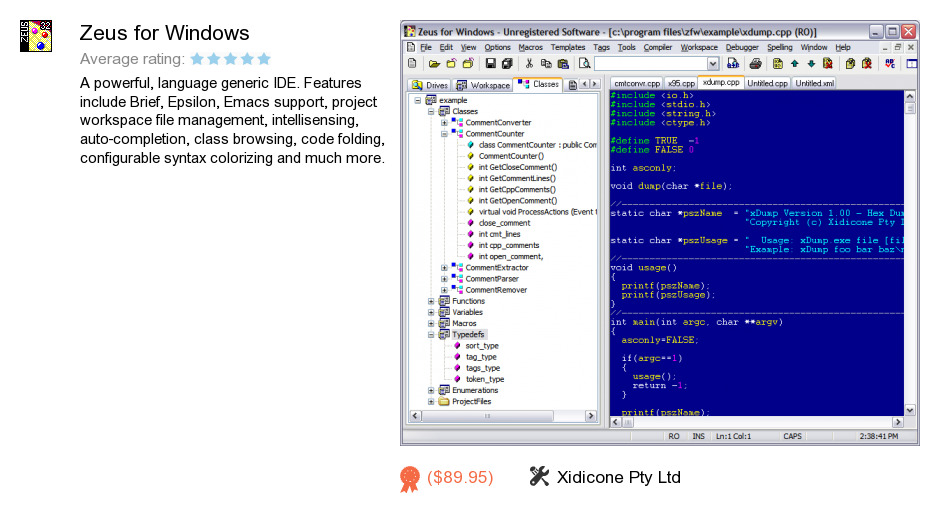
Task: Click inside the toolbar search input field
Action: click(651, 64)
